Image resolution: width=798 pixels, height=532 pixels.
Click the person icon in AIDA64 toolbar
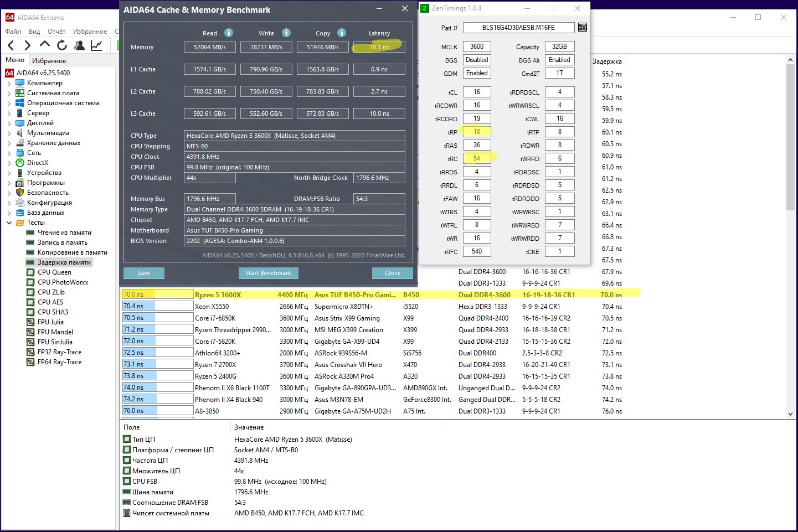79,45
